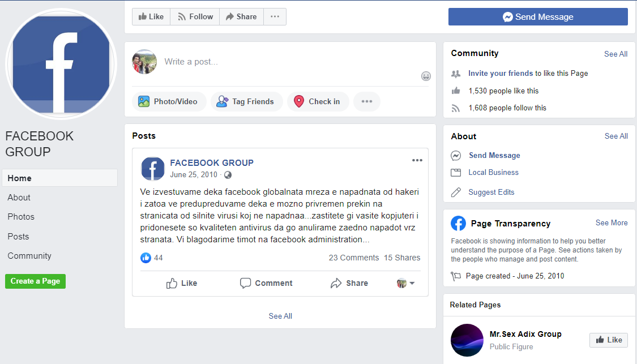Click the blue Send Message button
The image size is (637, 364).
(x=538, y=16)
